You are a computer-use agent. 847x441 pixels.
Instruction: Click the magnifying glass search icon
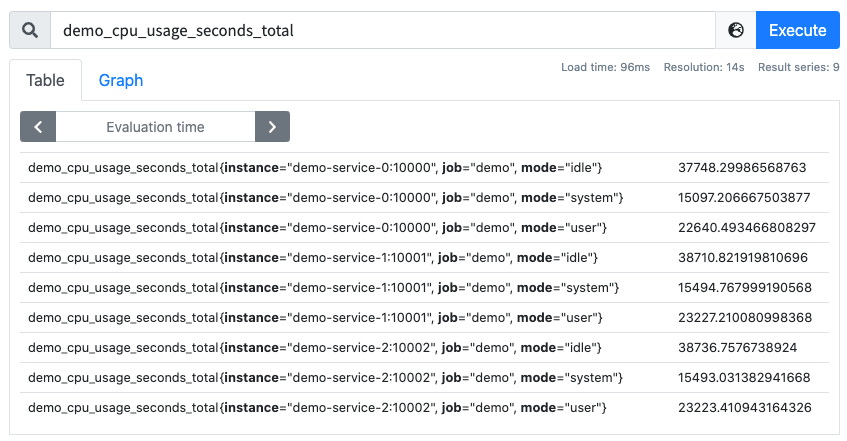click(x=30, y=30)
